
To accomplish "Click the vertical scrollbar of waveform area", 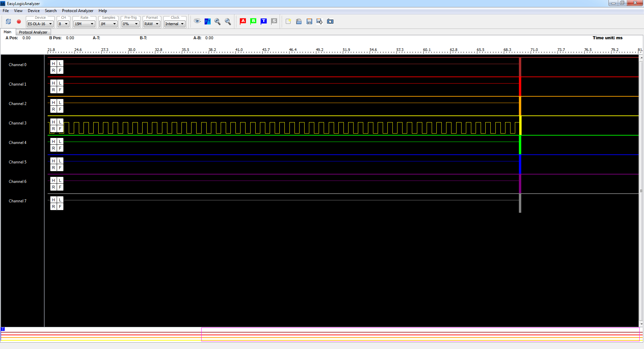I will [x=641, y=191].
